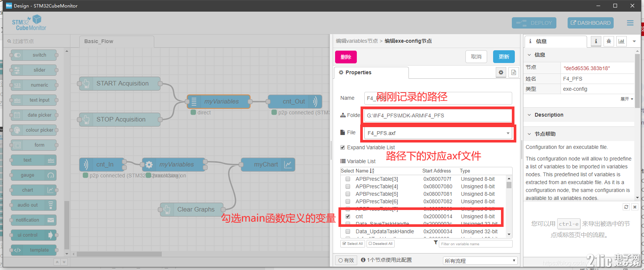The height and width of the screenshot is (270, 644).
Task: Select the cnt_In node
Action: 102,165
